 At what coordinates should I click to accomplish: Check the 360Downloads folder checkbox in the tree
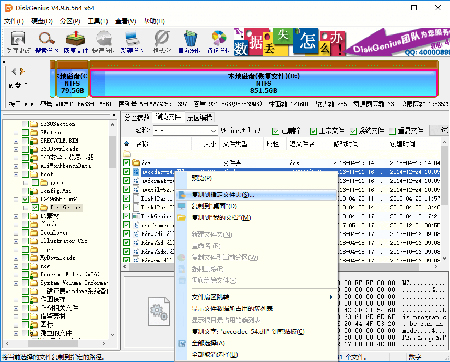(25, 149)
